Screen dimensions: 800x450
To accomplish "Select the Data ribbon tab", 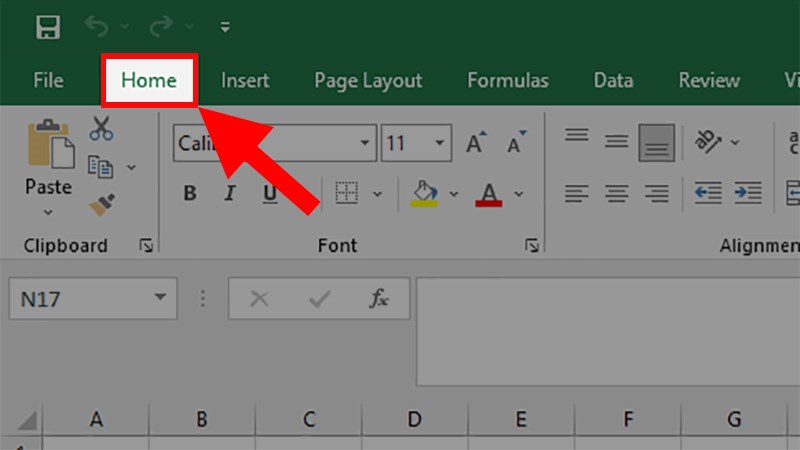I will 613,80.
